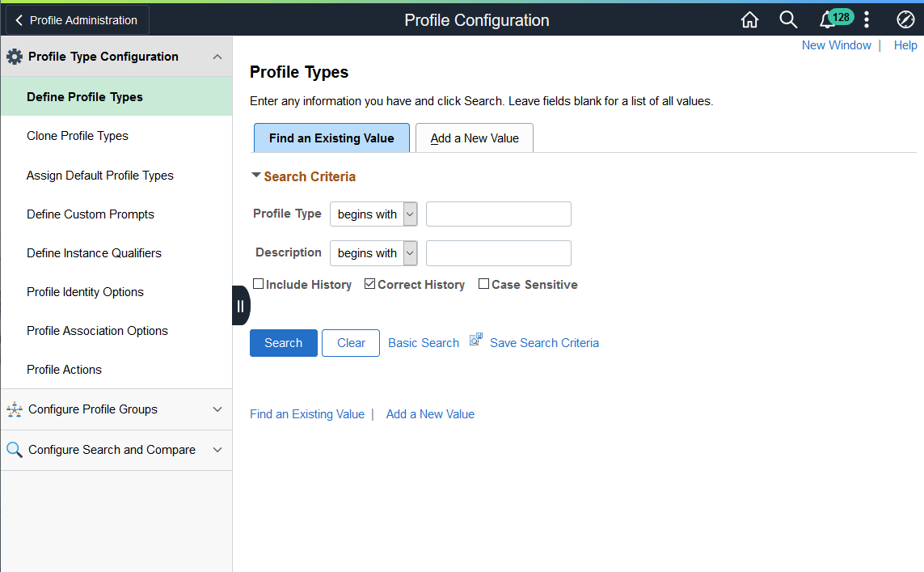Click the Save Search Criteria icon
This screenshot has height=572, width=924.
point(475,340)
